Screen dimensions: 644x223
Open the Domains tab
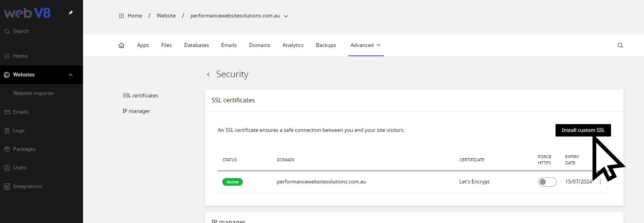[x=260, y=45]
